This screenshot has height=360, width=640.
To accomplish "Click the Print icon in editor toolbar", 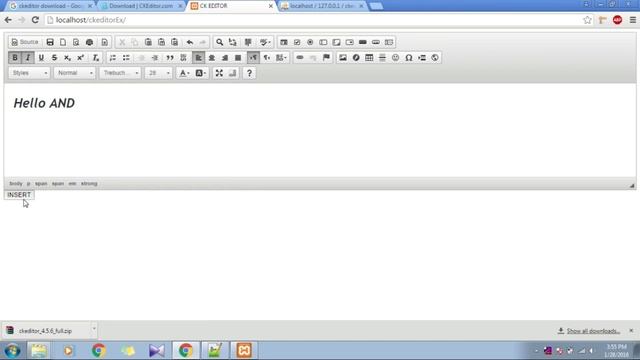I will 89,42.
